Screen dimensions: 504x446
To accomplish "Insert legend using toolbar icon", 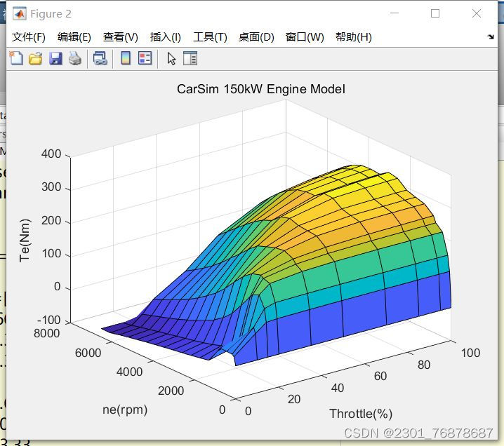I will click(145, 58).
